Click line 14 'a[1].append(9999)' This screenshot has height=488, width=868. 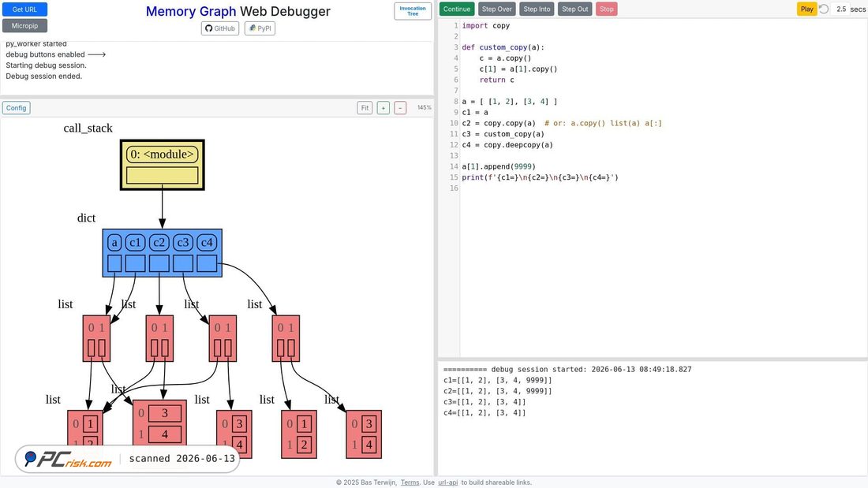point(499,166)
